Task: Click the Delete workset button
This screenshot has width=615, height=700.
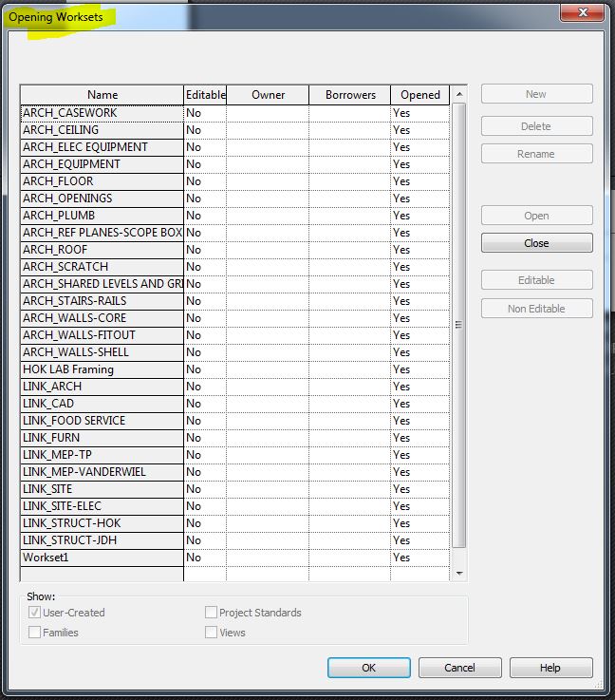Action: pyautogui.click(x=536, y=126)
